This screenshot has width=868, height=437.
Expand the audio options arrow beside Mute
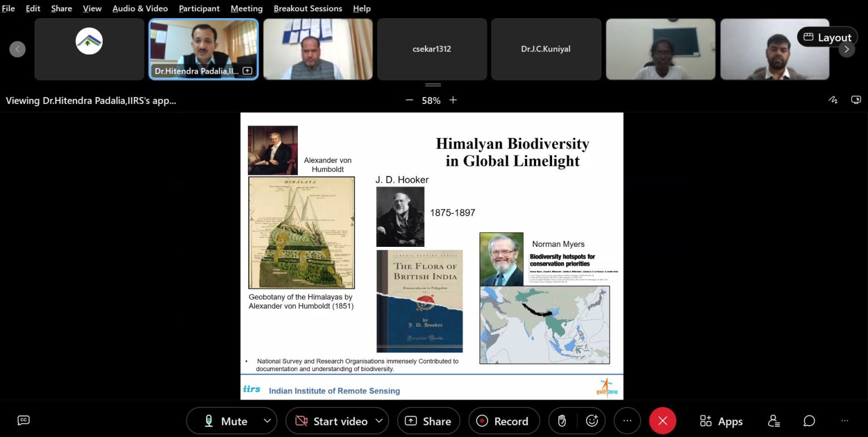[x=267, y=421]
